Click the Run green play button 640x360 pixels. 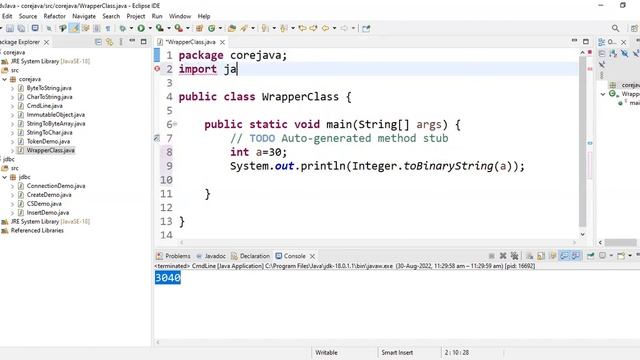coord(141,28)
